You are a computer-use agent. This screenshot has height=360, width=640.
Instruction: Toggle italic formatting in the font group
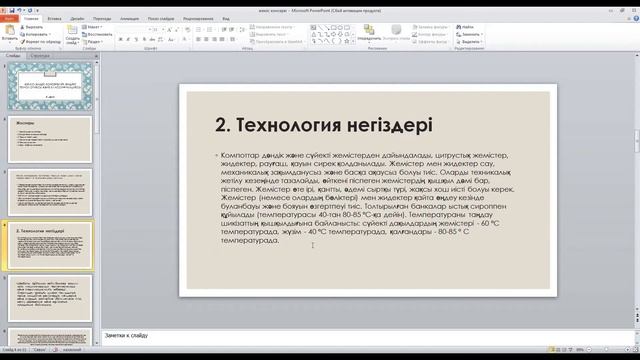pos(128,40)
